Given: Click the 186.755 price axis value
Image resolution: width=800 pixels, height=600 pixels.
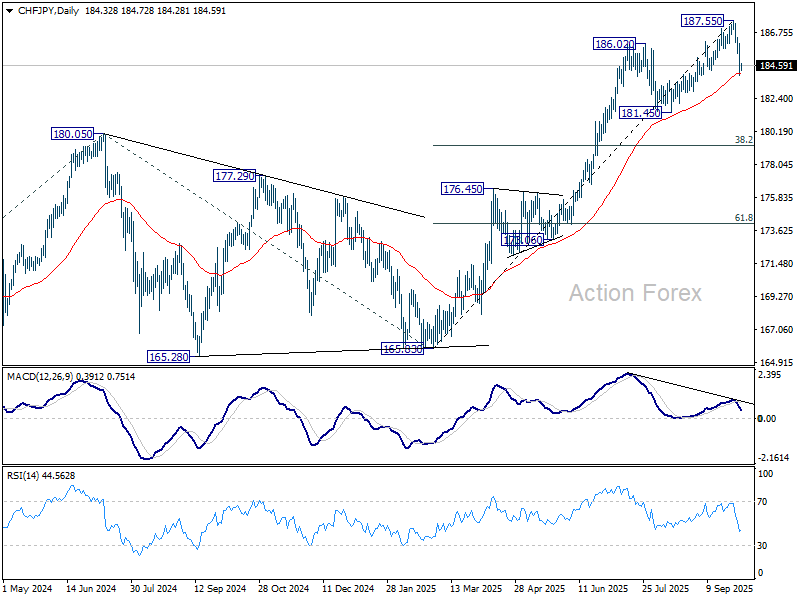Looking at the screenshot, I should pos(777,33).
